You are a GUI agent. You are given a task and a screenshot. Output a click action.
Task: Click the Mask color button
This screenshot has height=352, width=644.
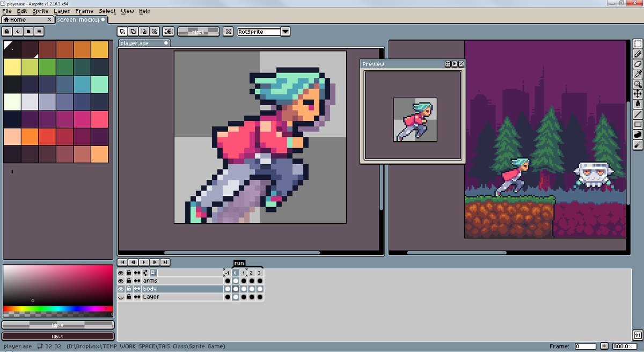point(199,32)
